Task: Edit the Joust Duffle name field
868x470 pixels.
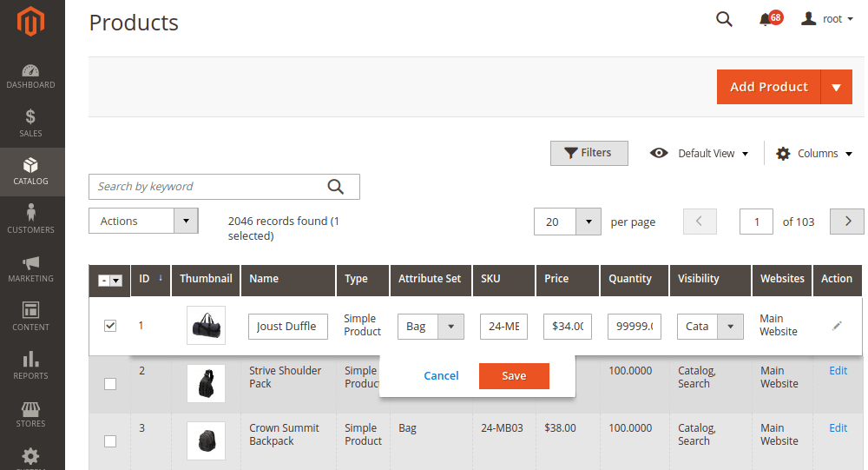Action: (x=288, y=327)
